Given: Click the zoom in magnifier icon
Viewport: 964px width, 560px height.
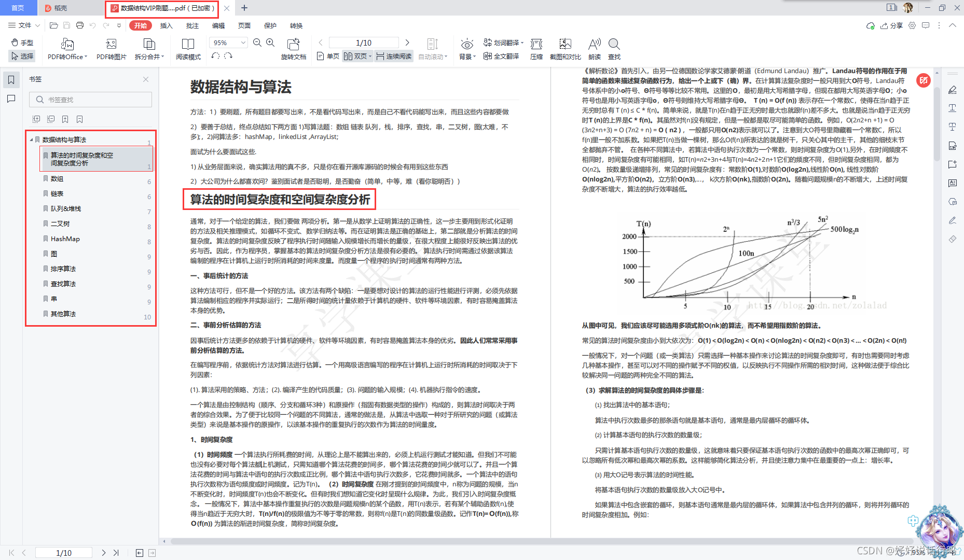Looking at the screenshot, I should (x=270, y=43).
